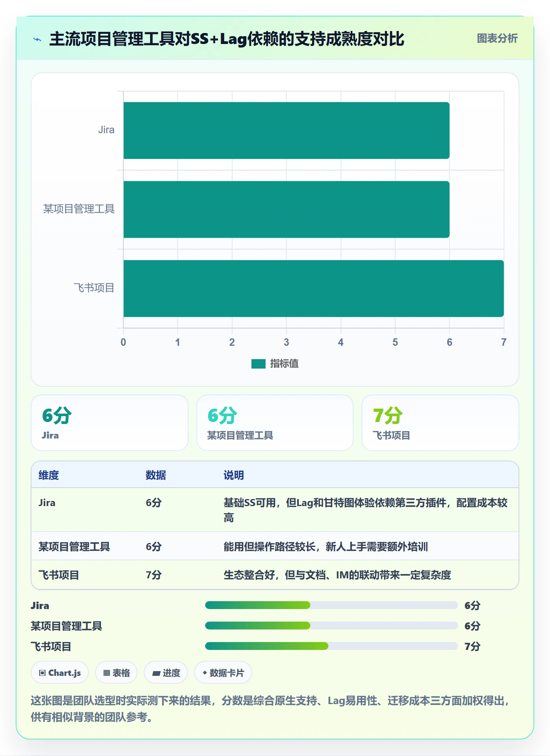The image size is (550, 756).
Task: Click Jira description about 第三方插件
Action: [365, 510]
